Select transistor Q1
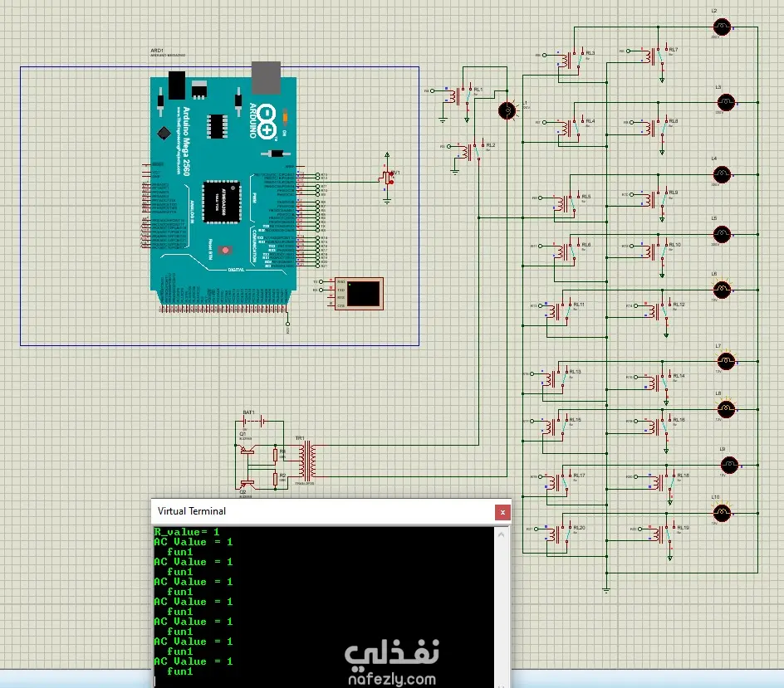 247,450
